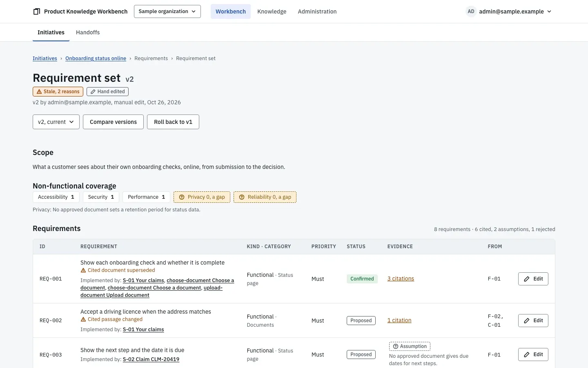
Task: Click the pencil icon on Hand edited badge
Action: pos(93,92)
